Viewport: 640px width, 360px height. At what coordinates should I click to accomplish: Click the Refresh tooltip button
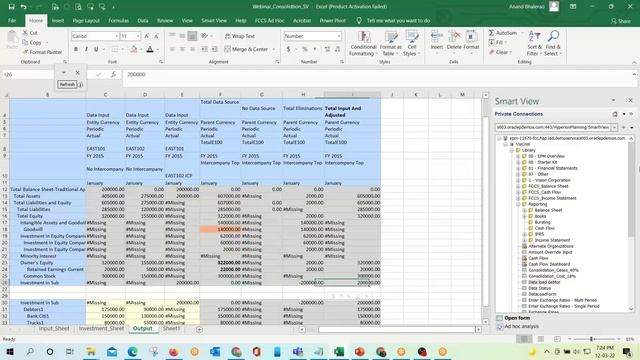click(x=67, y=84)
